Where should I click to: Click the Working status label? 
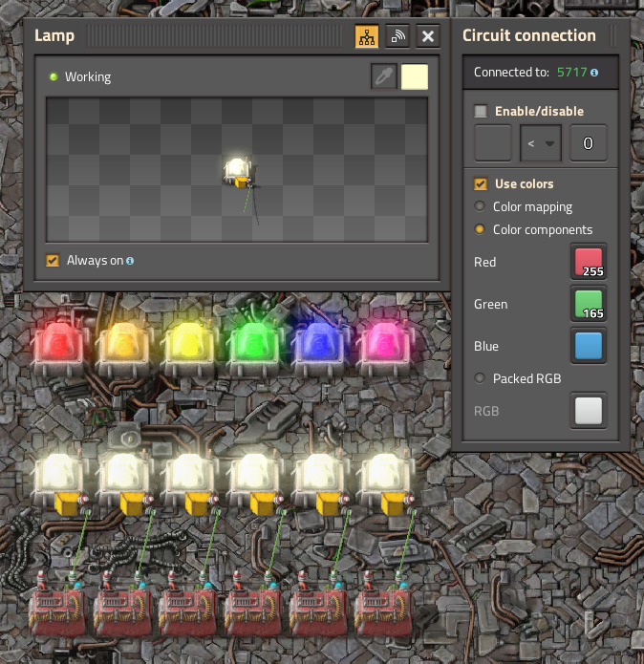point(88,77)
